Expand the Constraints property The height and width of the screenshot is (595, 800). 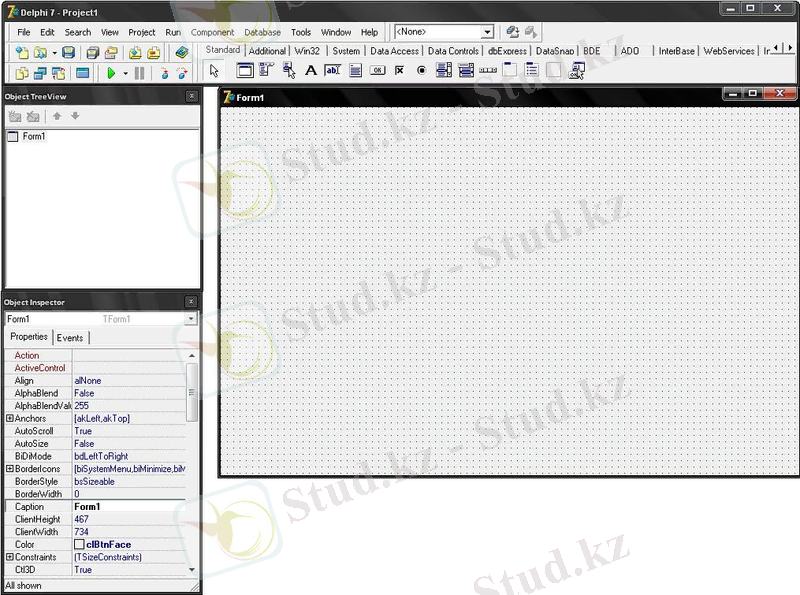[x=10, y=557]
